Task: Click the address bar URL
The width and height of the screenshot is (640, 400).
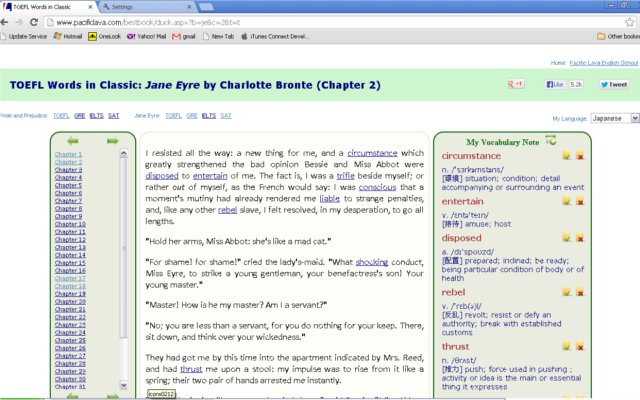Action: click(x=148, y=22)
